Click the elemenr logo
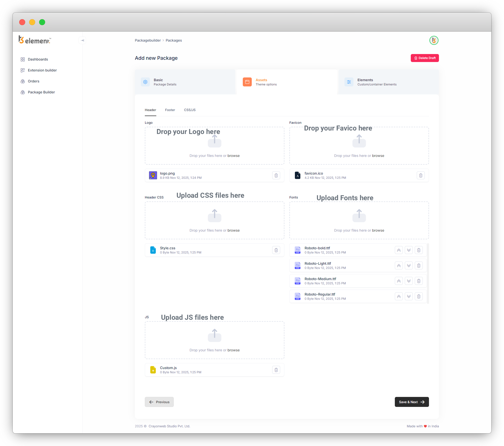The height and width of the screenshot is (446, 504). pyautogui.click(x=35, y=40)
